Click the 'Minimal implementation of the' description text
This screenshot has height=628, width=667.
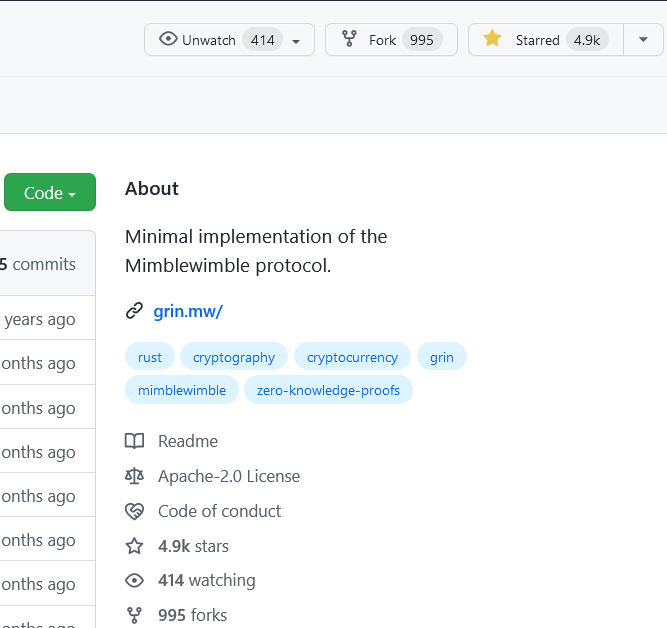click(256, 237)
